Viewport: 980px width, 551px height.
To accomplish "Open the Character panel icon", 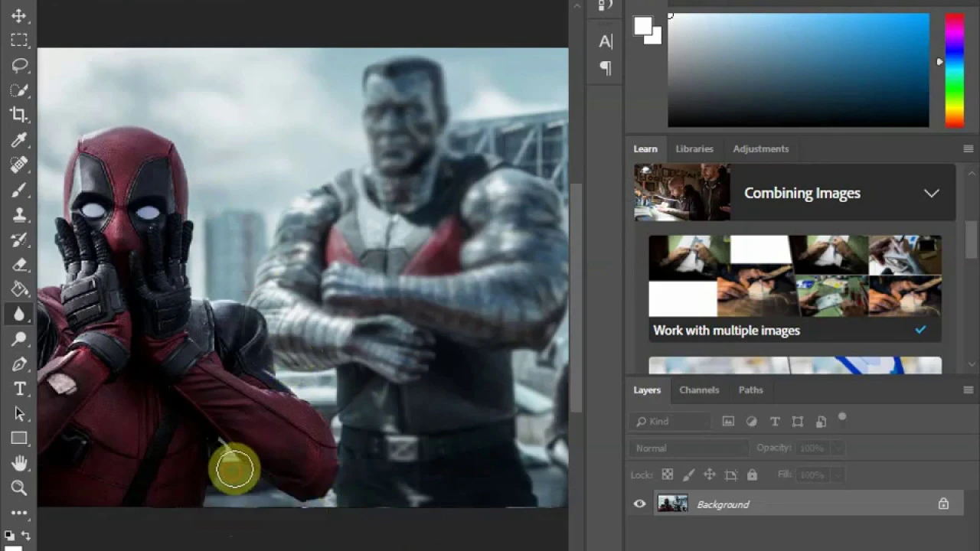I will pos(606,41).
